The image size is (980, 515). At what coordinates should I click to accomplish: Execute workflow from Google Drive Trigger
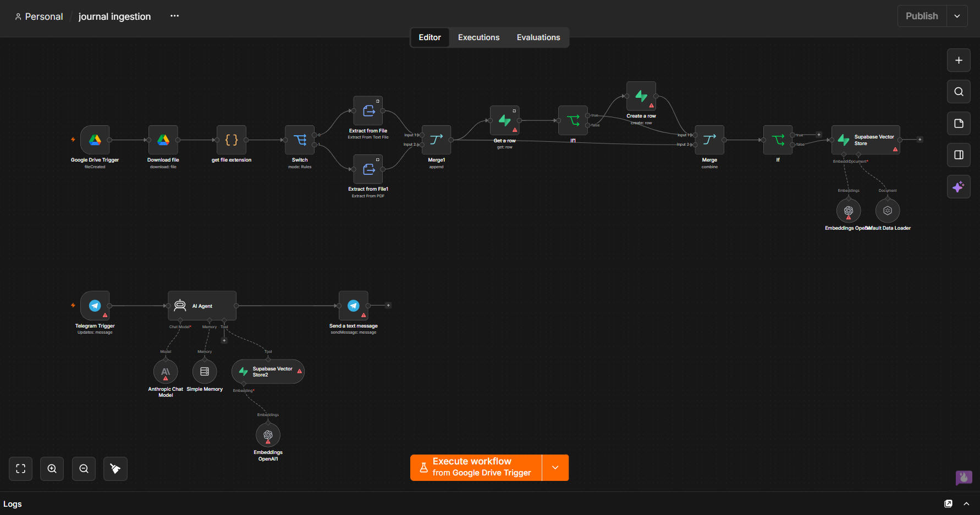476,468
